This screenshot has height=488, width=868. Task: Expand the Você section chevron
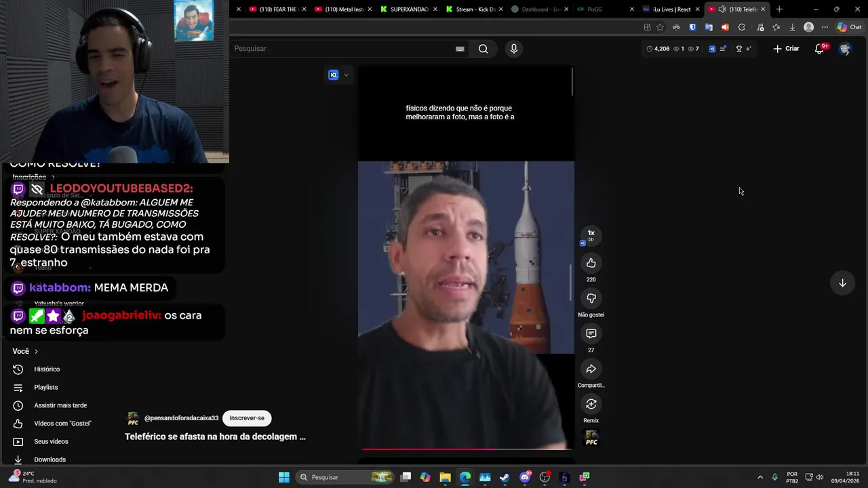point(36,352)
